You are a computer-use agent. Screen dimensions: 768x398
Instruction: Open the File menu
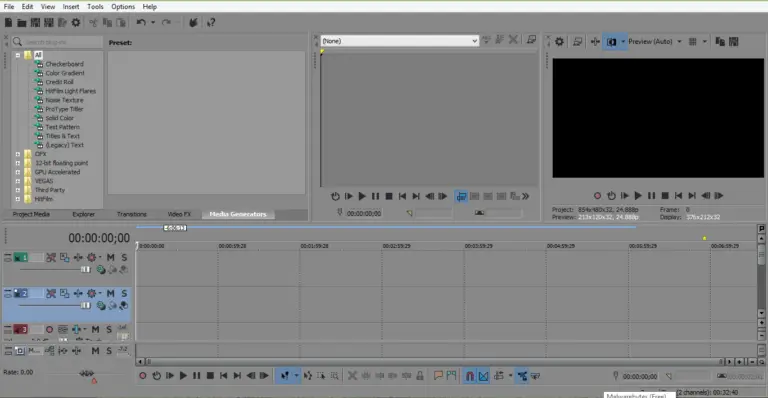point(9,6)
